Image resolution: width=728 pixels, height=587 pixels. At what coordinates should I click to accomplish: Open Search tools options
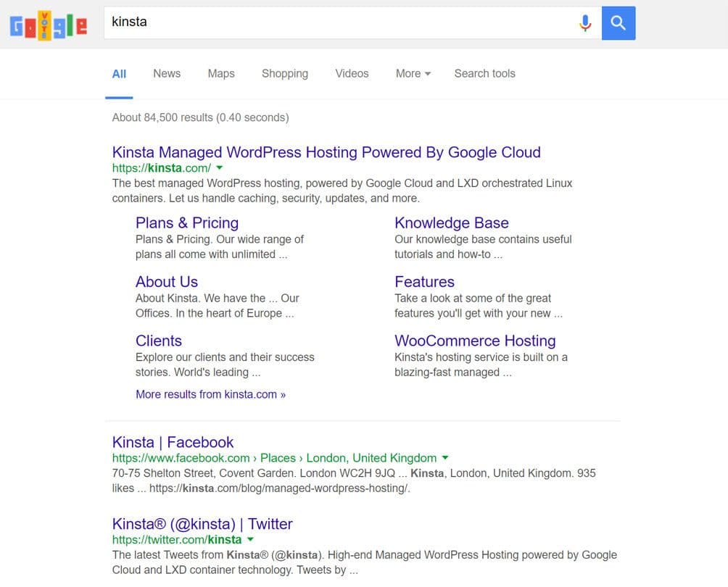[x=484, y=73]
